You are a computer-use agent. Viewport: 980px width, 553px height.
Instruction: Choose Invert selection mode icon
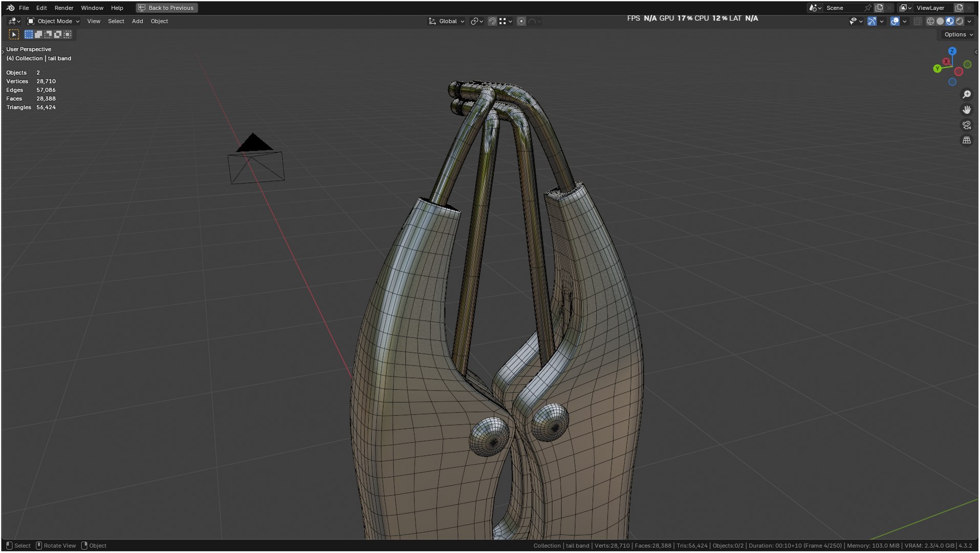tap(58, 34)
